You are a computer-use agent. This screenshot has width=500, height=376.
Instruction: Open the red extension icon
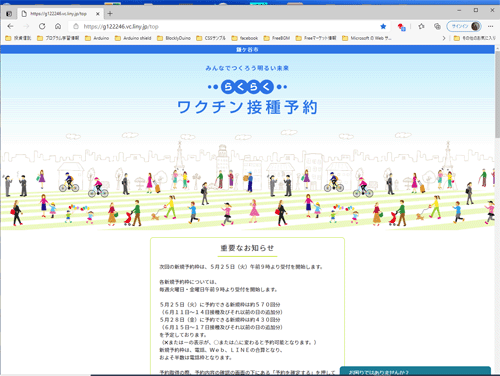401,27
